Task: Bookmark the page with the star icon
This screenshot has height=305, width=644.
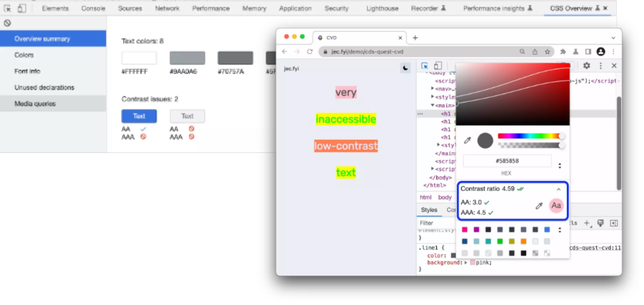Action: [x=547, y=51]
